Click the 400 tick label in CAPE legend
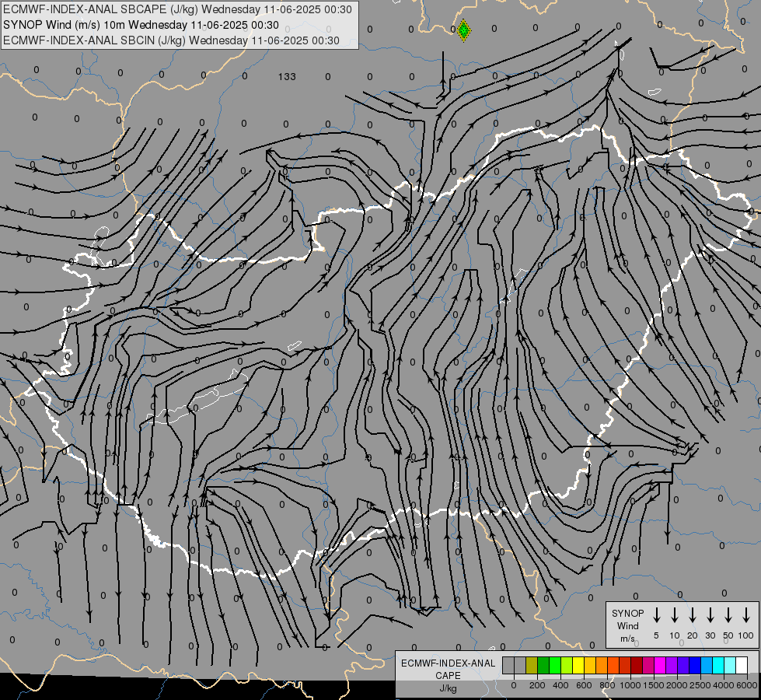The height and width of the screenshot is (700, 761). point(560,685)
